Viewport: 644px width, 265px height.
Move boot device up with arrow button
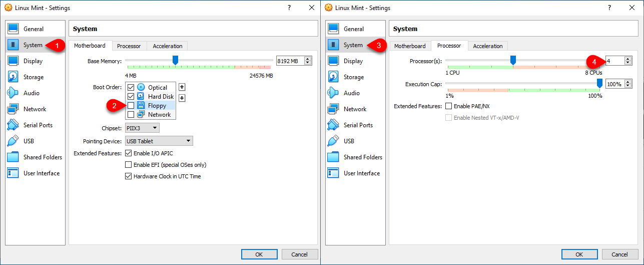point(182,87)
